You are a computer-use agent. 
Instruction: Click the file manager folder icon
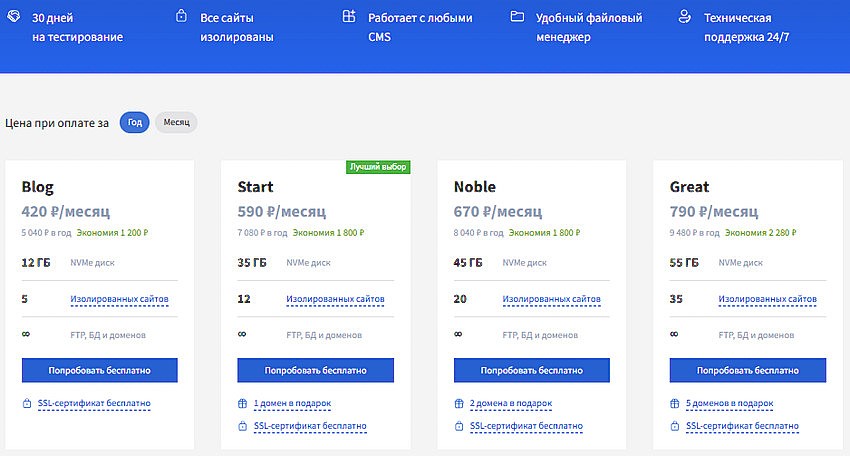tap(517, 16)
